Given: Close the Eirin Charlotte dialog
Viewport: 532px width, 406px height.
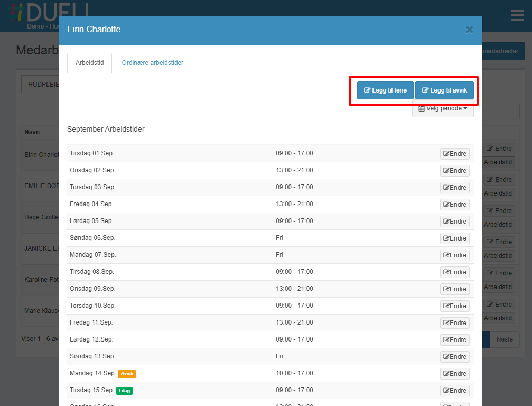Looking at the screenshot, I should [469, 30].
